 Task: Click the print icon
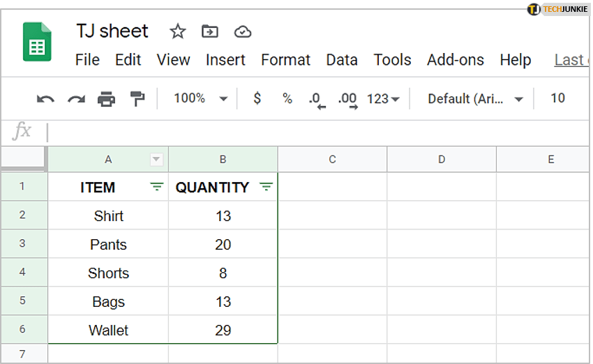[x=107, y=99]
